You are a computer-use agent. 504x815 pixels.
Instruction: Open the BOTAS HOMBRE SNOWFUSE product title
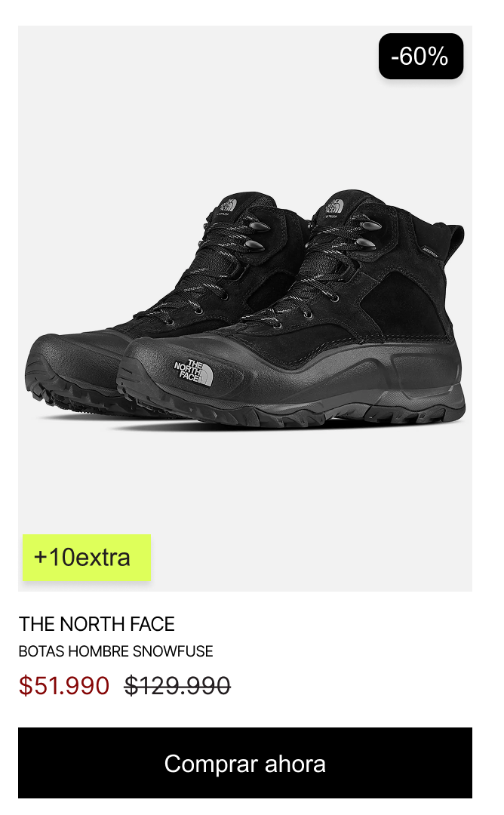tap(116, 651)
